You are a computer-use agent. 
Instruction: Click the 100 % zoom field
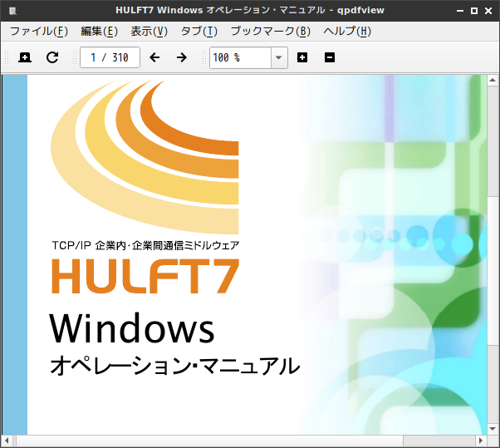click(x=240, y=57)
